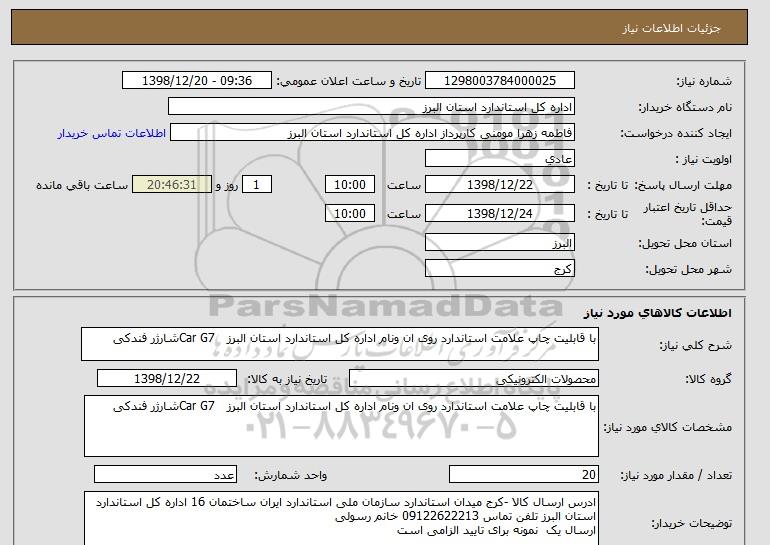
Task: Click the جزئیات اطلاعات نیاز header title
Action: click(671, 28)
